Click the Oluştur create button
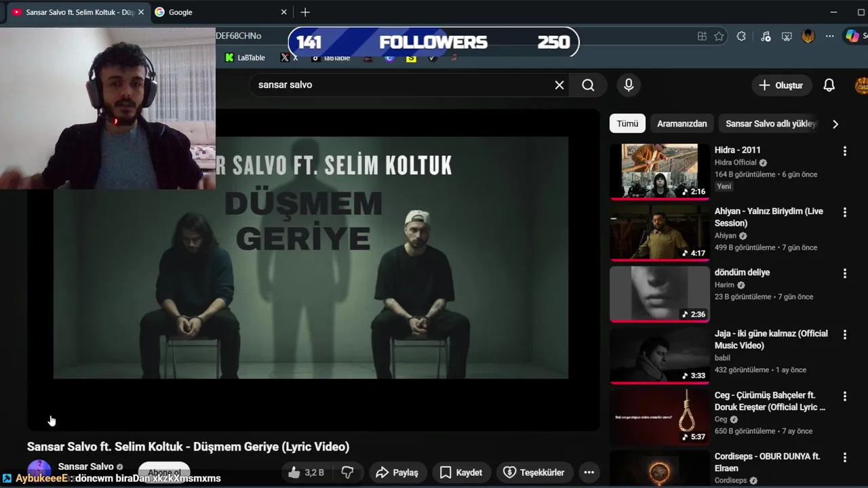The height and width of the screenshot is (488, 868). 781,85
